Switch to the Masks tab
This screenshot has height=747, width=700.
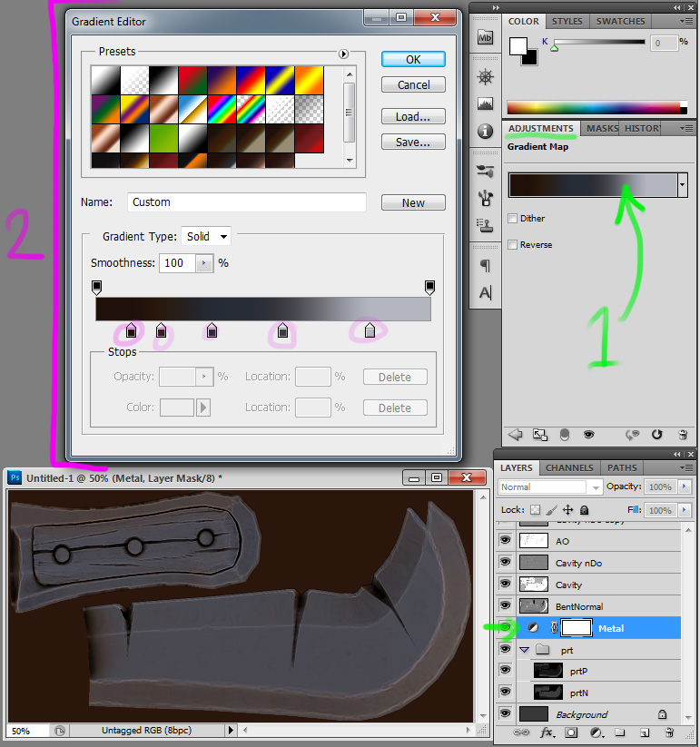click(602, 129)
